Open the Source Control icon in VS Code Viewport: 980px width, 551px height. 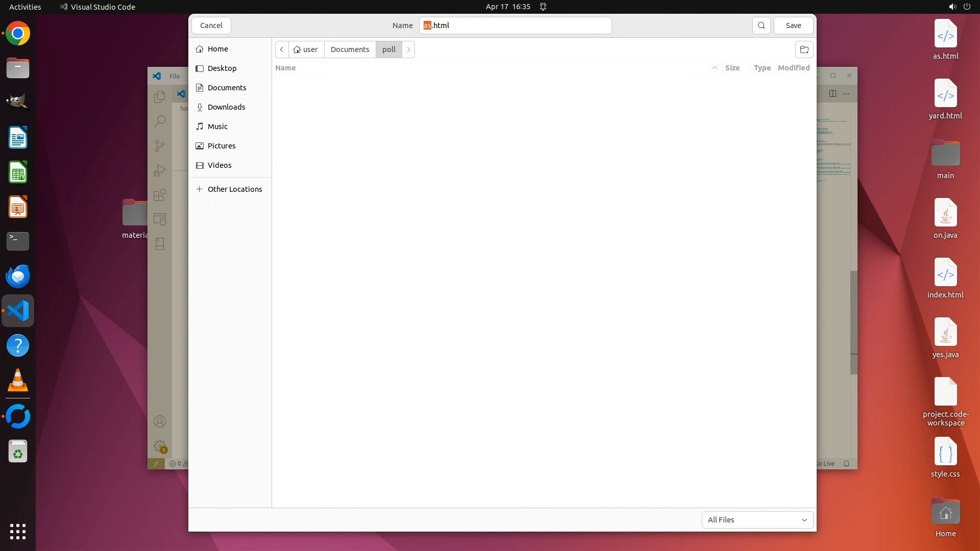pos(160,146)
